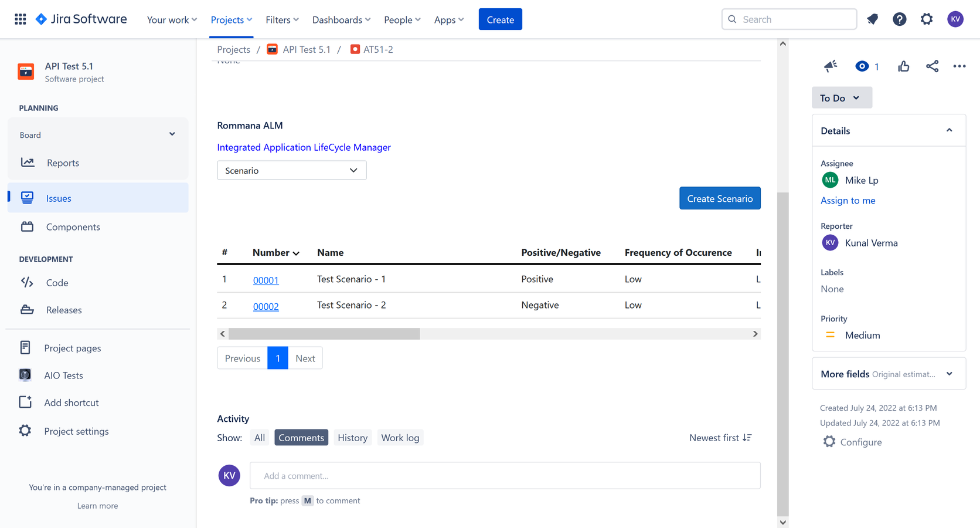Open the Projects menu
The height and width of the screenshot is (528, 980).
pyautogui.click(x=232, y=19)
